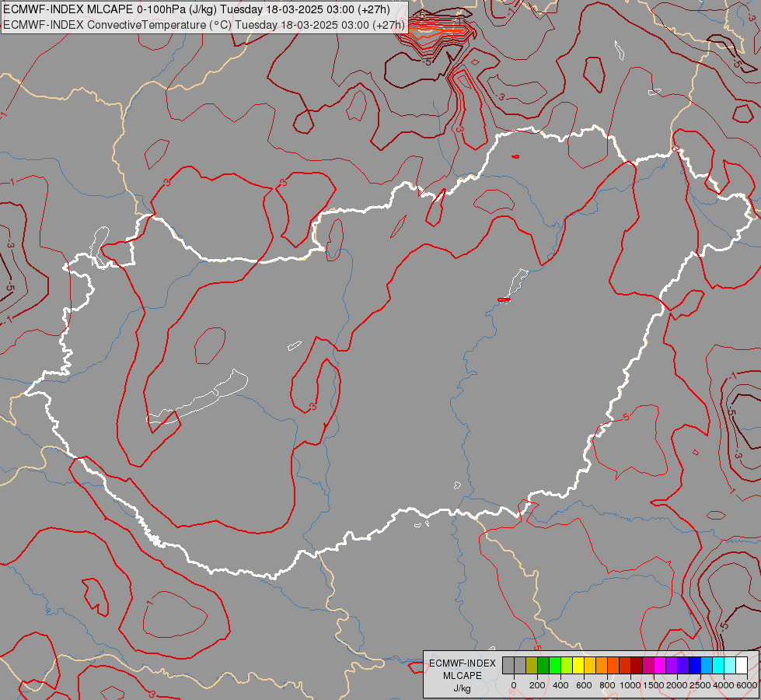Screen dimensions: 761x700
Task: Click the legend value 1500
Action: tap(654, 685)
